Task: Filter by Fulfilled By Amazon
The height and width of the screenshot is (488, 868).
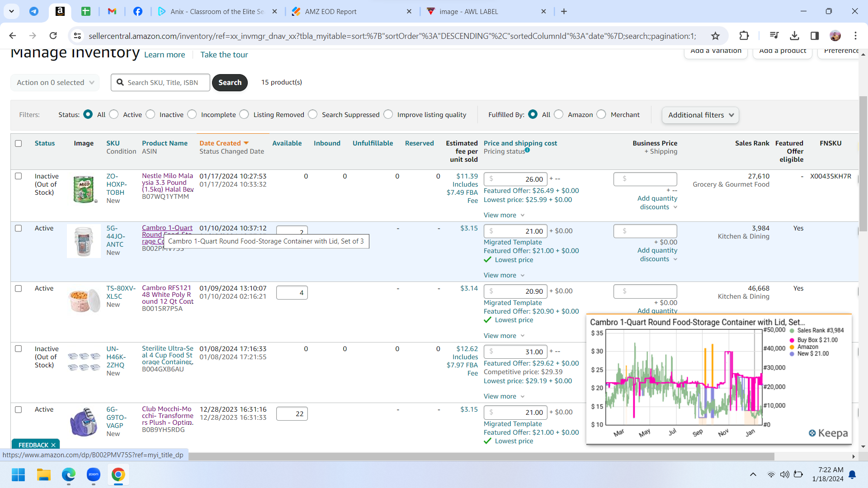Action: pos(559,114)
